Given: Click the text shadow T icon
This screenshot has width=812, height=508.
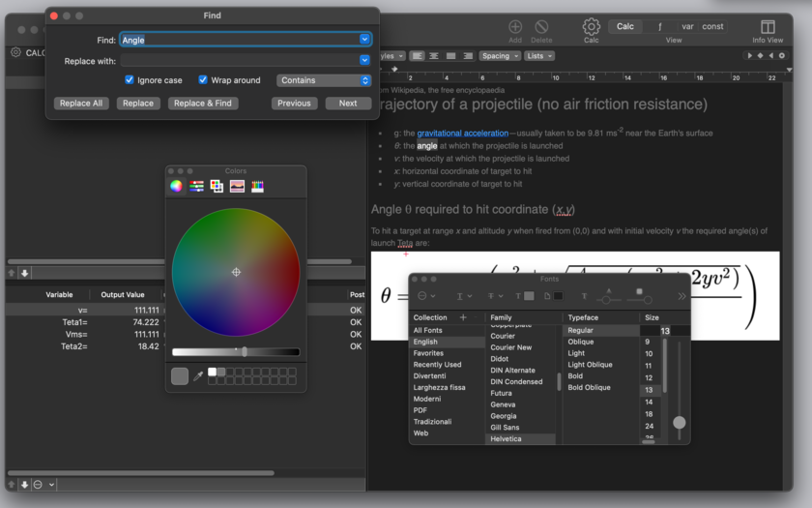Looking at the screenshot, I should click(584, 296).
